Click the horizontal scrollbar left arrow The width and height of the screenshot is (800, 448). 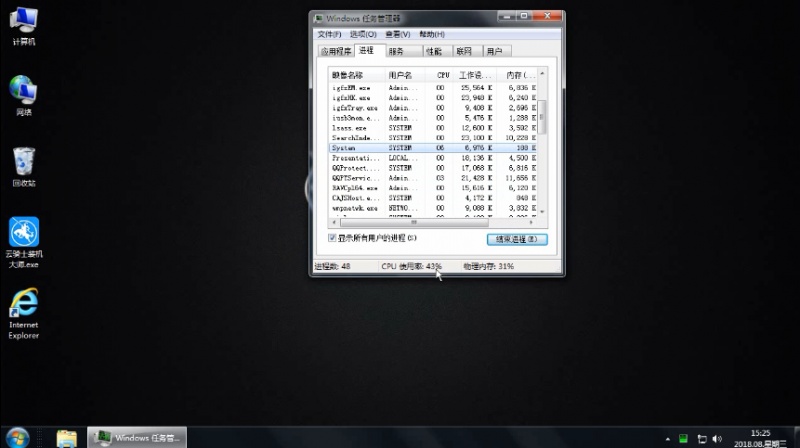(x=334, y=222)
